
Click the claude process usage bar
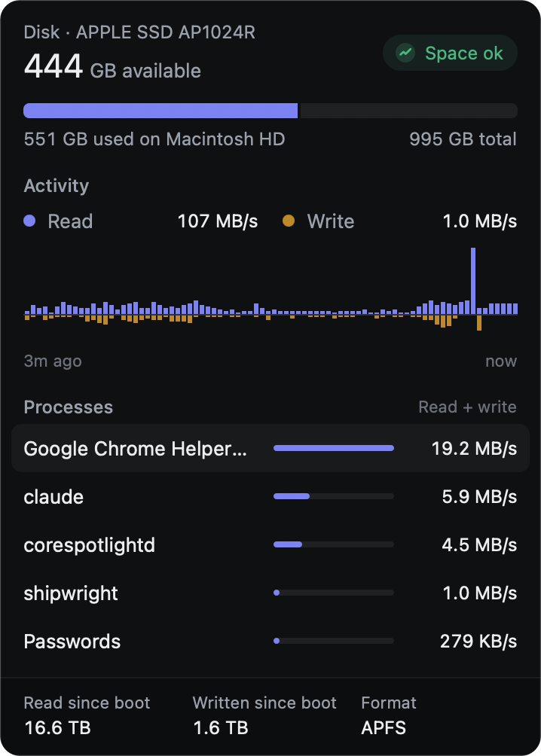tap(334, 496)
